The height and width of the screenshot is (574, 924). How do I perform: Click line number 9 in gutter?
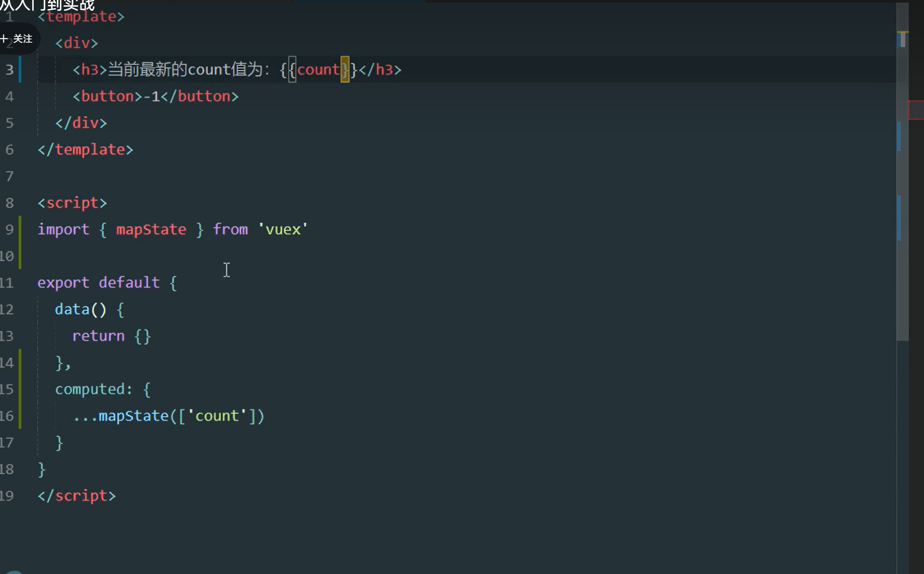9,230
